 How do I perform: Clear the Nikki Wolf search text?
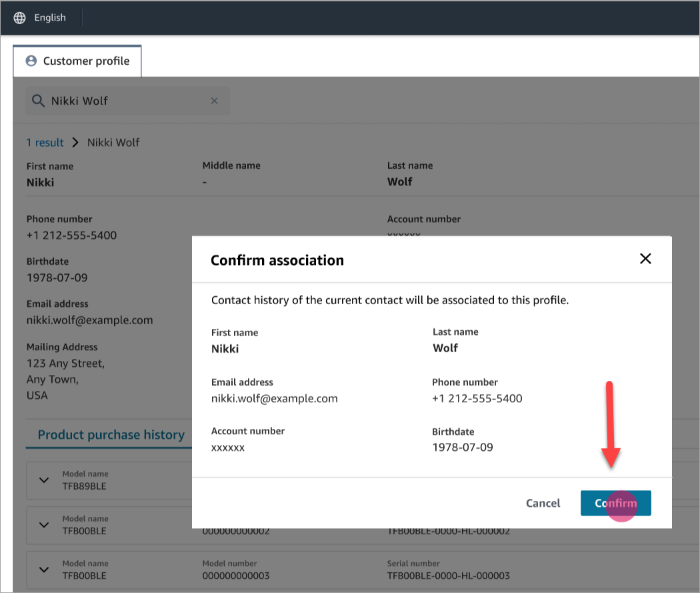[x=214, y=101]
